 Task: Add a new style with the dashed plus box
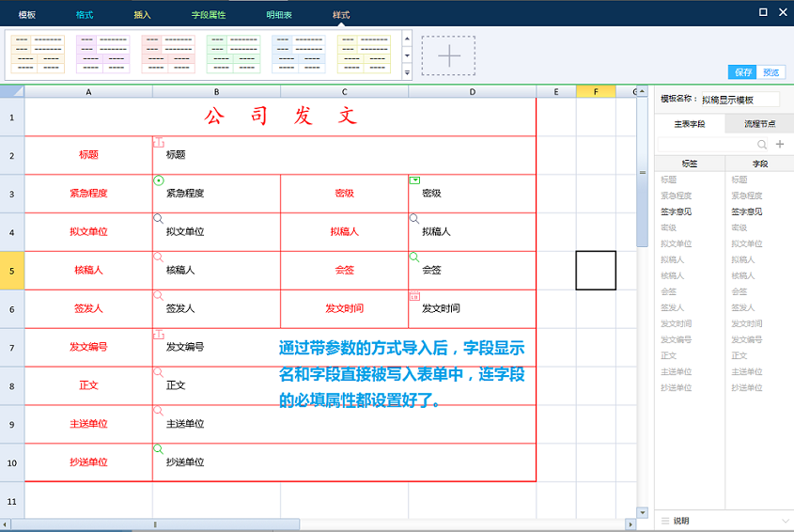click(x=449, y=56)
